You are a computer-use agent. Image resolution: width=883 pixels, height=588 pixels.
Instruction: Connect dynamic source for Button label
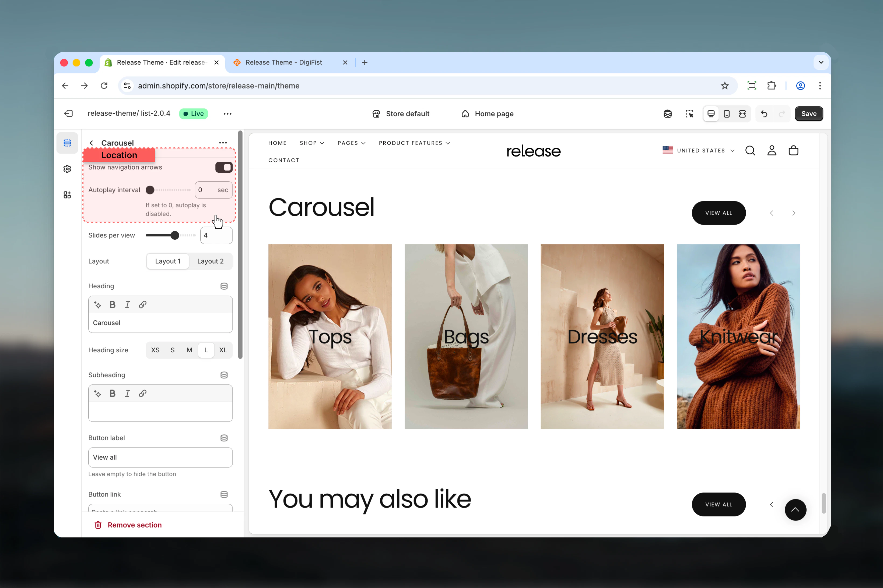click(x=224, y=438)
